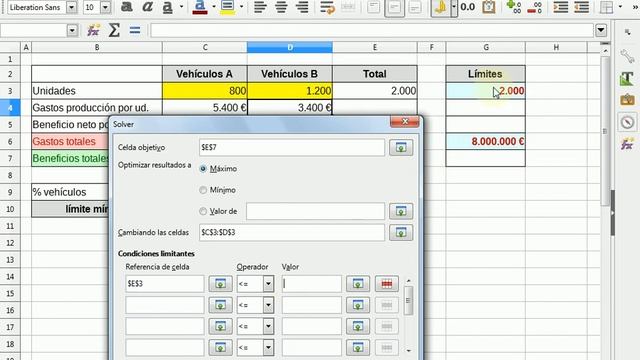This screenshot has width=640, height=360.
Task: Pick the yellow highlighting color swatch
Action: pos(227,7)
